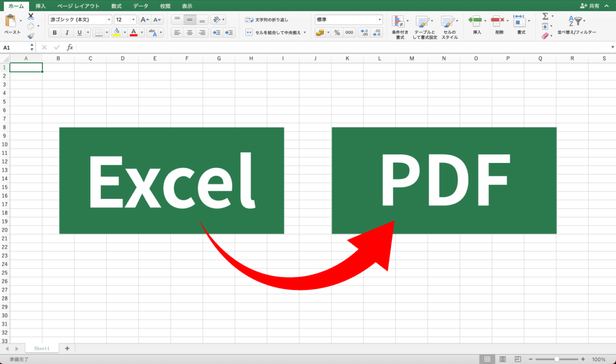Increase font size with the larger A icon
Screen dimensions: 616x364
(145, 19)
